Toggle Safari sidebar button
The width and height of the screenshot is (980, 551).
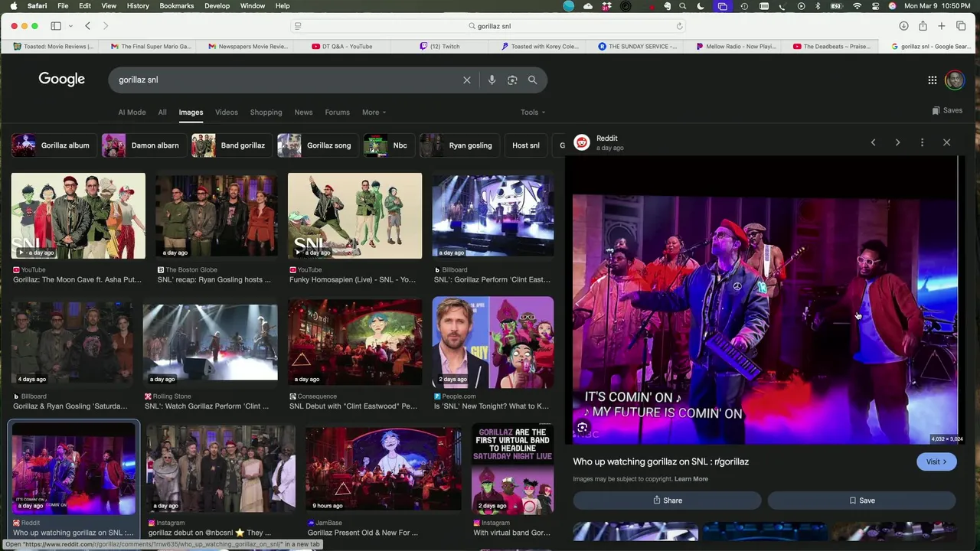pyautogui.click(x=56, y=26)
